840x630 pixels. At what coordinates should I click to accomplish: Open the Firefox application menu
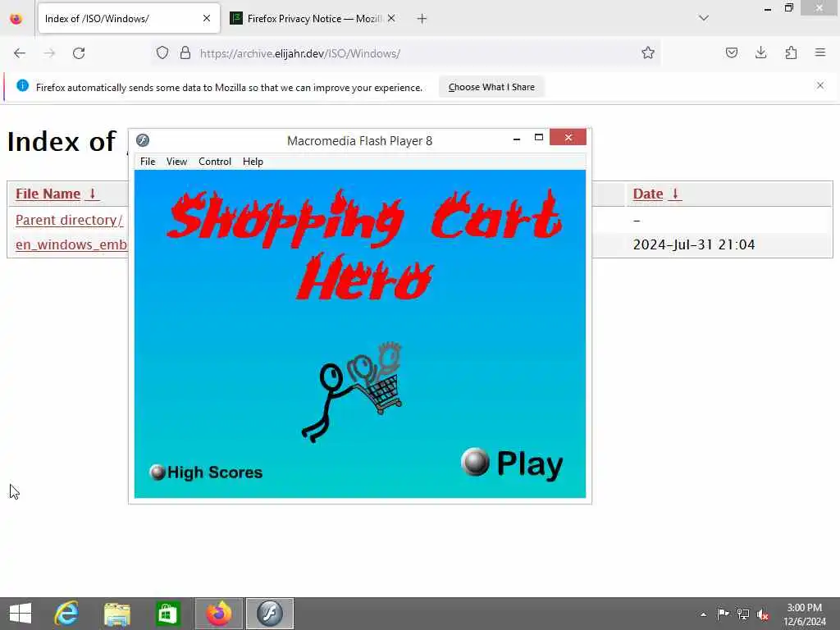click(x=820, y=52)
